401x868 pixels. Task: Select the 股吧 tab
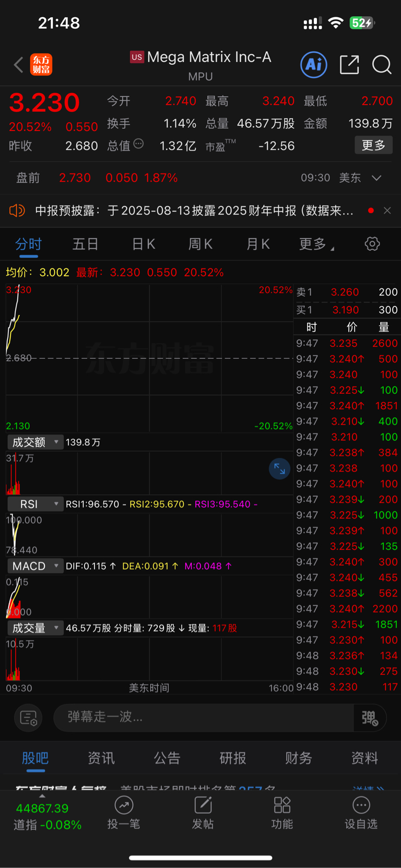[x=36, y=758]
